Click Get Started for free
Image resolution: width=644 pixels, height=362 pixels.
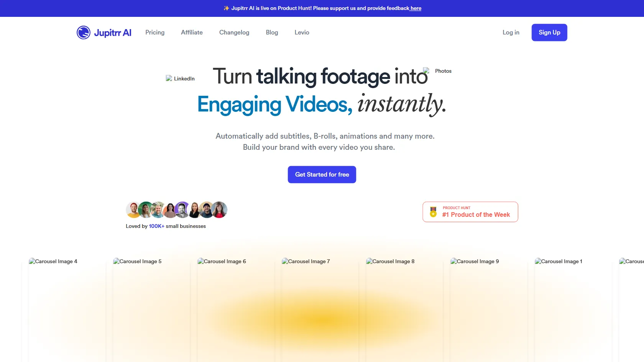tap(322, 175)
